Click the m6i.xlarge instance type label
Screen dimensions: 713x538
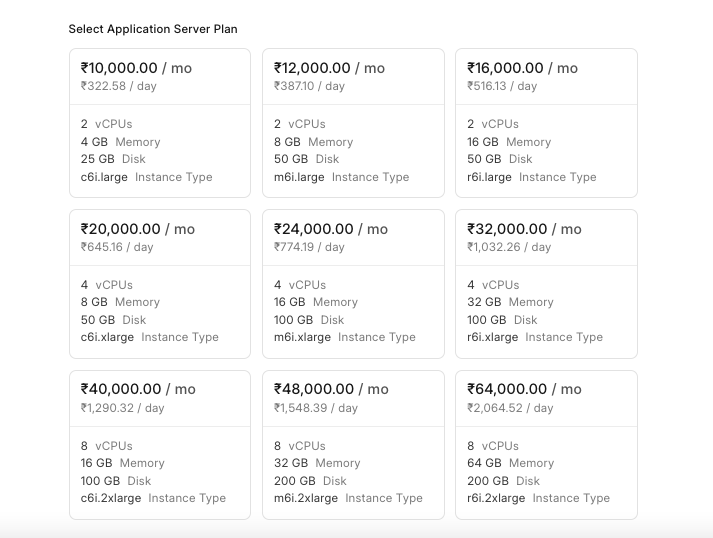(x=302, y=337)
